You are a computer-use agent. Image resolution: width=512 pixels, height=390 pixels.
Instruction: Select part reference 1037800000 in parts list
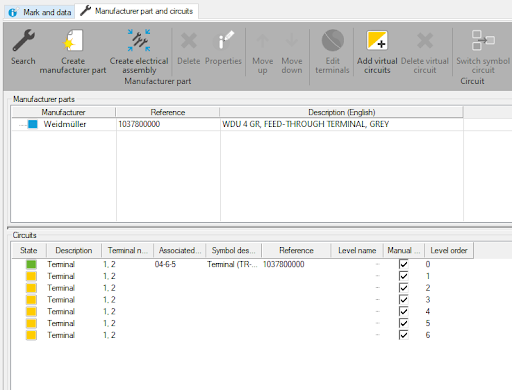click(139, 124)
